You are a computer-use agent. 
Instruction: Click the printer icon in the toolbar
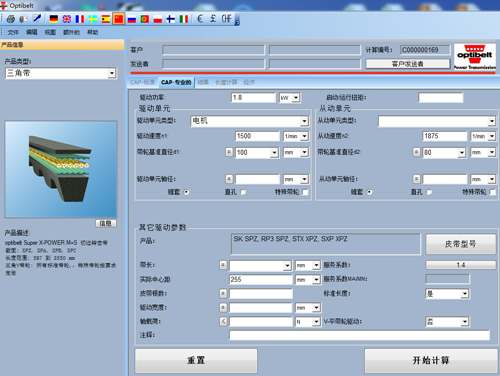click(11, 19)
